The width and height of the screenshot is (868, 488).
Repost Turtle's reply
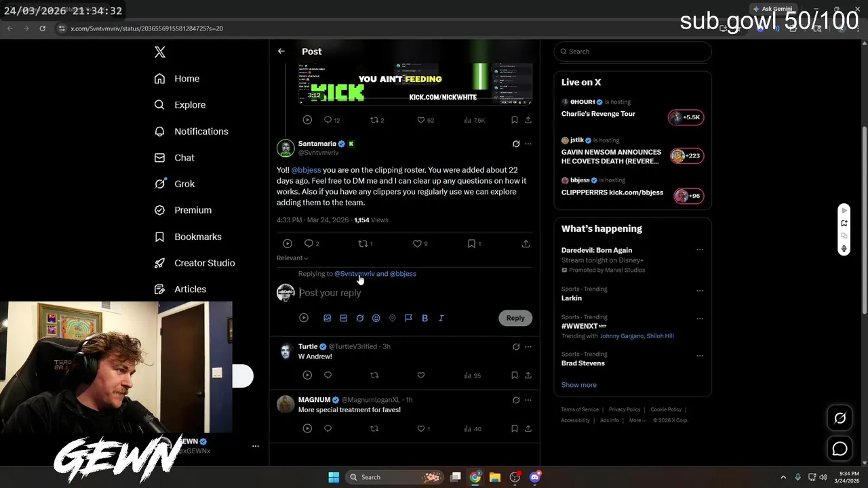pyautogui.click(x=374, y=375)
